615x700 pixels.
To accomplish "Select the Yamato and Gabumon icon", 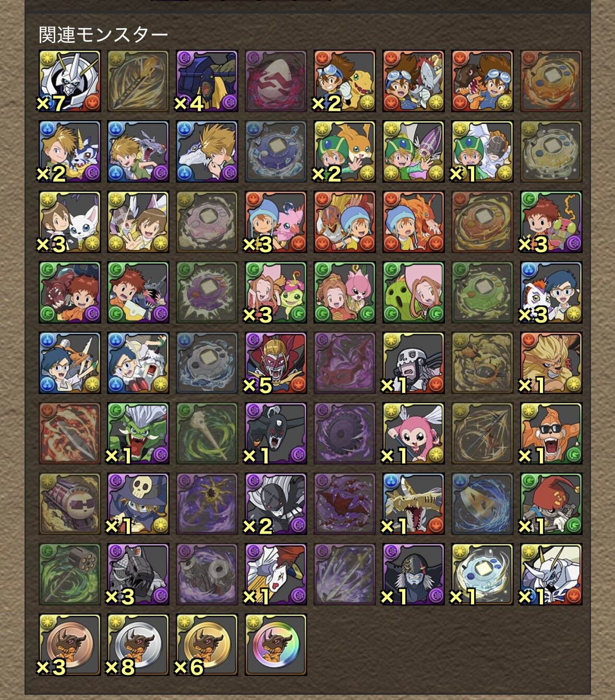I will click(x=69, y=151).
